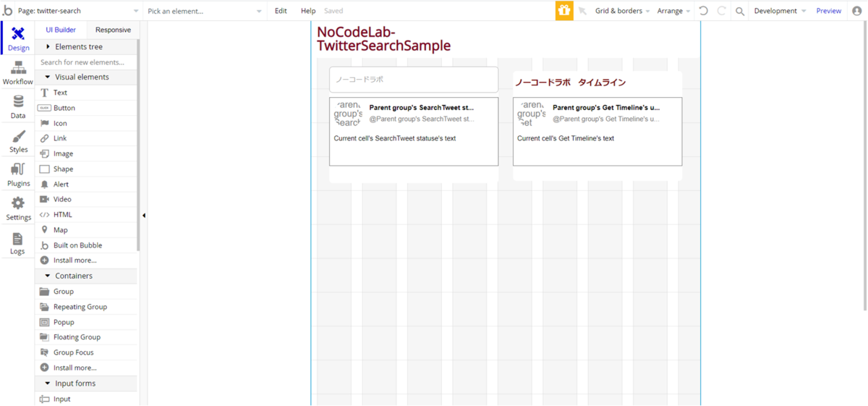
Task: Select the NoCodeLab-TwitterSearchSample title text
Action: 384,38
